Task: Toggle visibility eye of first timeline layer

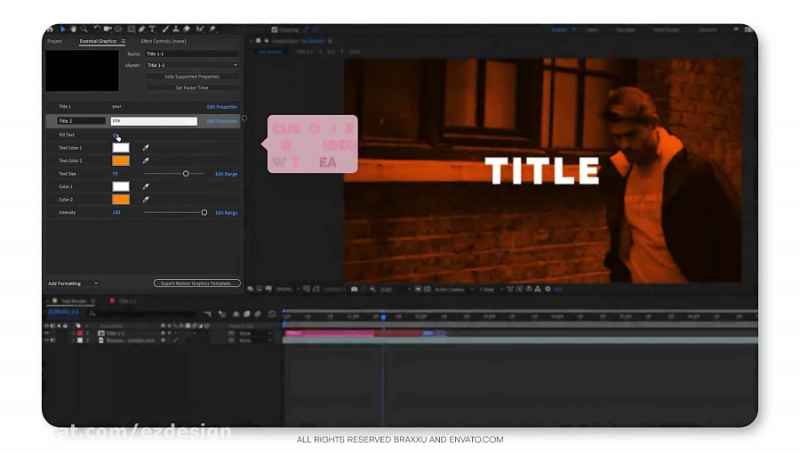Action: 48,334
